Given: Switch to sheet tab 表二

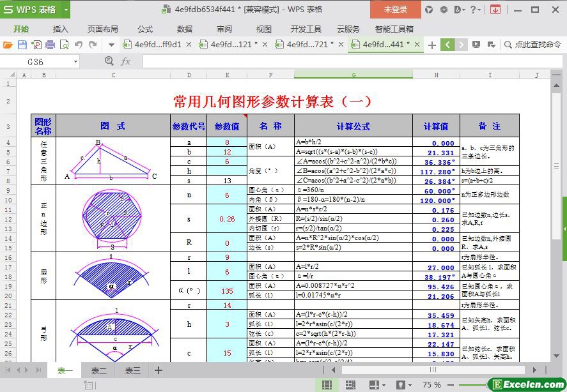Looking at the screenshot, I should pyautogui.click(x=98, y=370).
